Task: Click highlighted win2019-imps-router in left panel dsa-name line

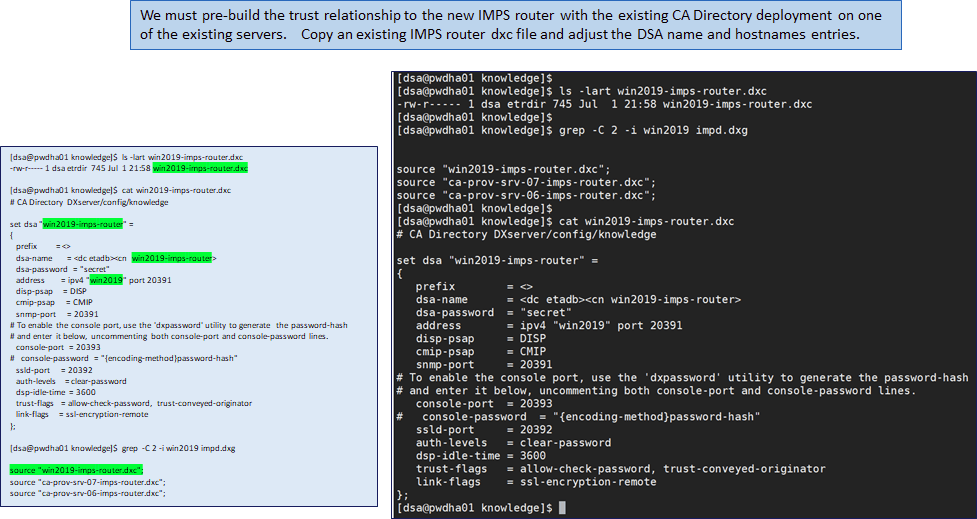Action: 171,258
